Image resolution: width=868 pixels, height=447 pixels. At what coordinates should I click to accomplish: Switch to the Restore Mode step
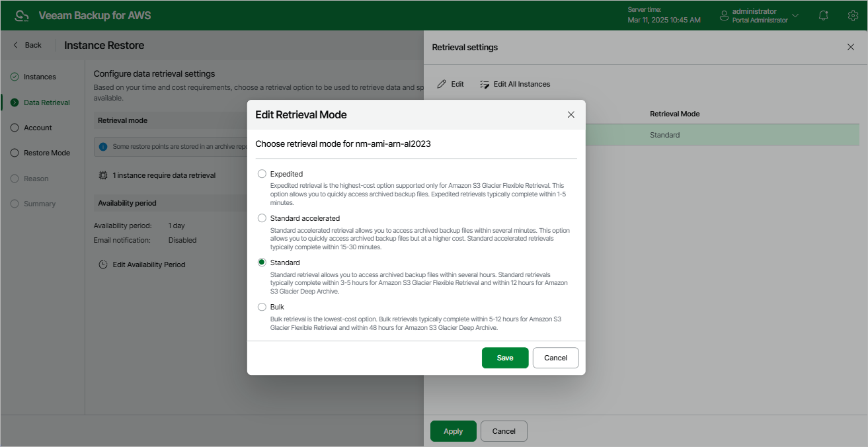click(46, 153)
